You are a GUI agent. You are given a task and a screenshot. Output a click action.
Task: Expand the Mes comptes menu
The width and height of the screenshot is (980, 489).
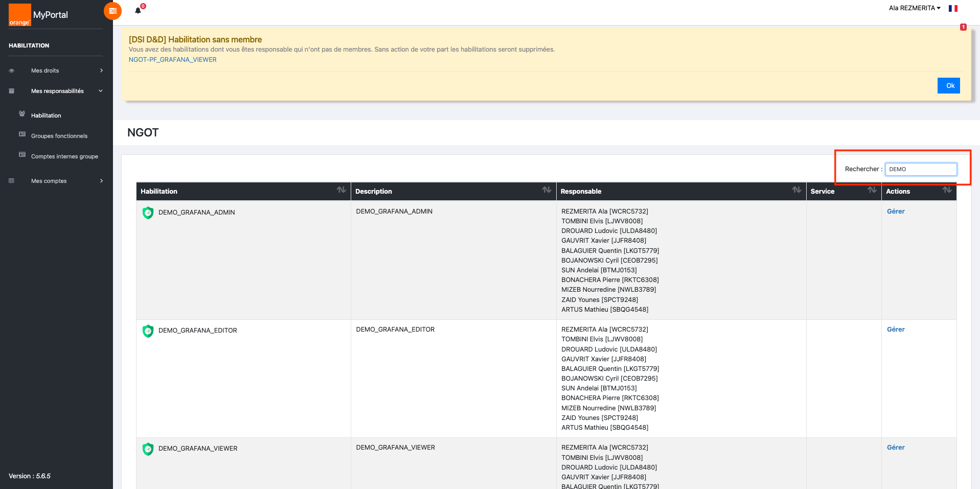pos(56,181)
